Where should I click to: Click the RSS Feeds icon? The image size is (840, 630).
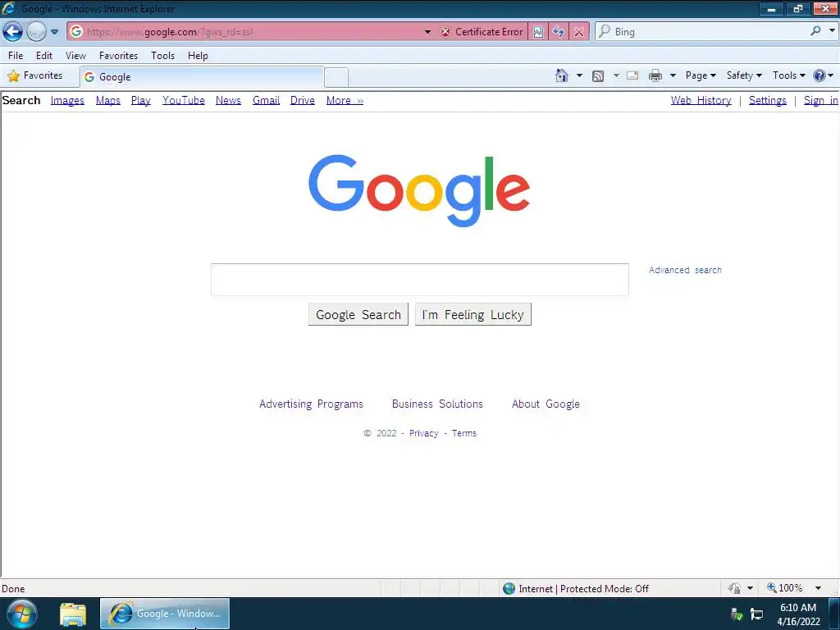(598, 76)
